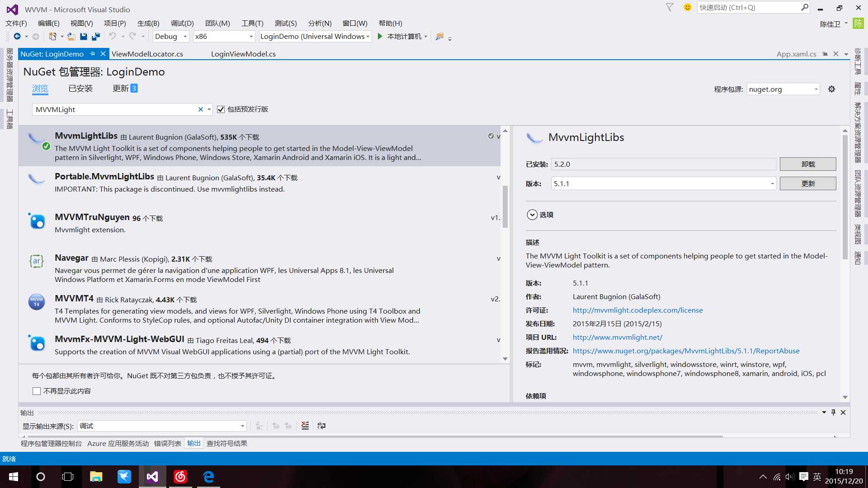Image resolution: width=868 pixels, height=488 pixels.
Task: Open the App.xaml.cs preview tab
Action: [796, 54]
